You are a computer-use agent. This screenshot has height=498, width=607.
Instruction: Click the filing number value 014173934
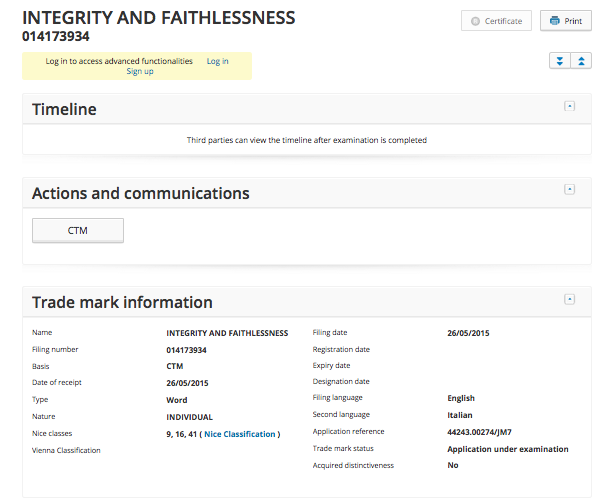(186, 350)
